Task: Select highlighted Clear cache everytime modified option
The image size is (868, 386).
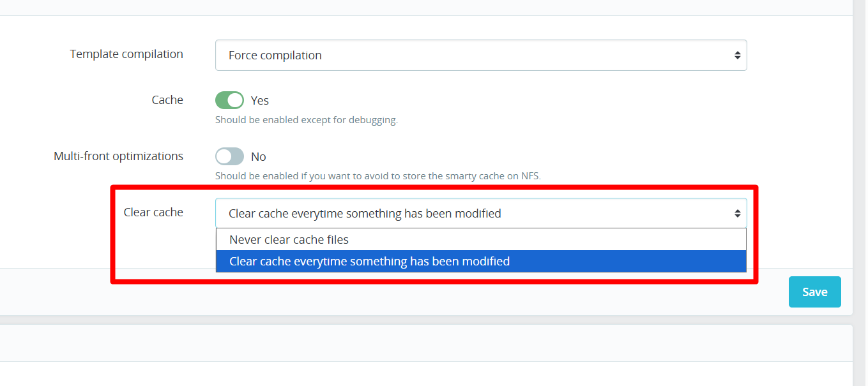Action: (x=481, y=261)
